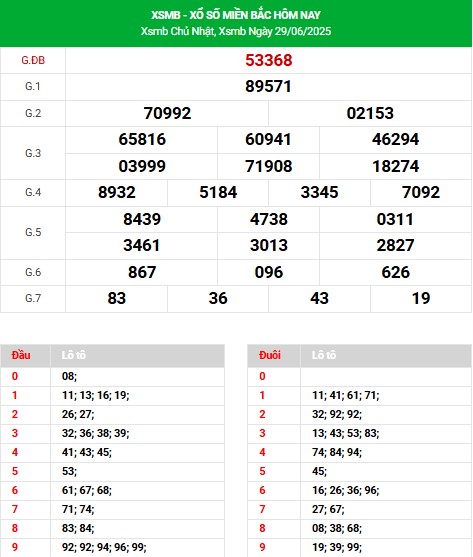Click the G.7 row label
Screen dimensions: 473x557
point(33,298)
